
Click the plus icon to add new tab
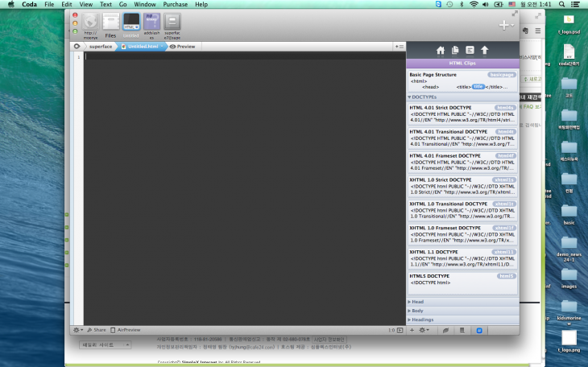505,25
